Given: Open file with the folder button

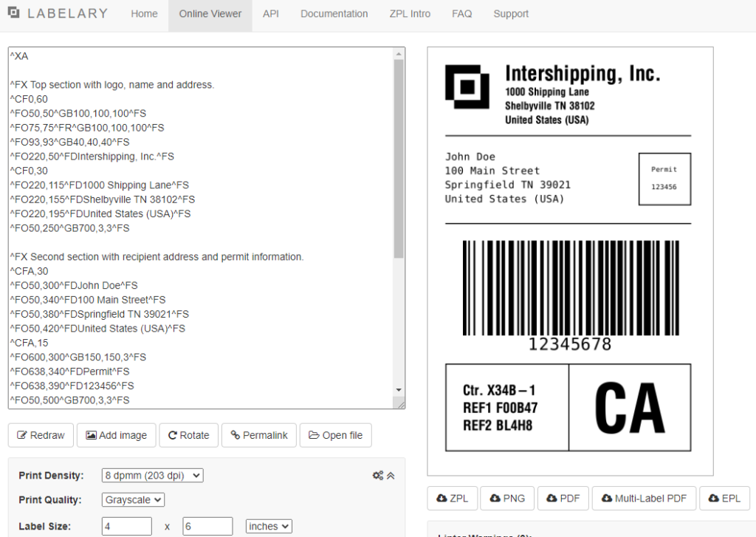Looking at the screenshot, I should 335,435.
